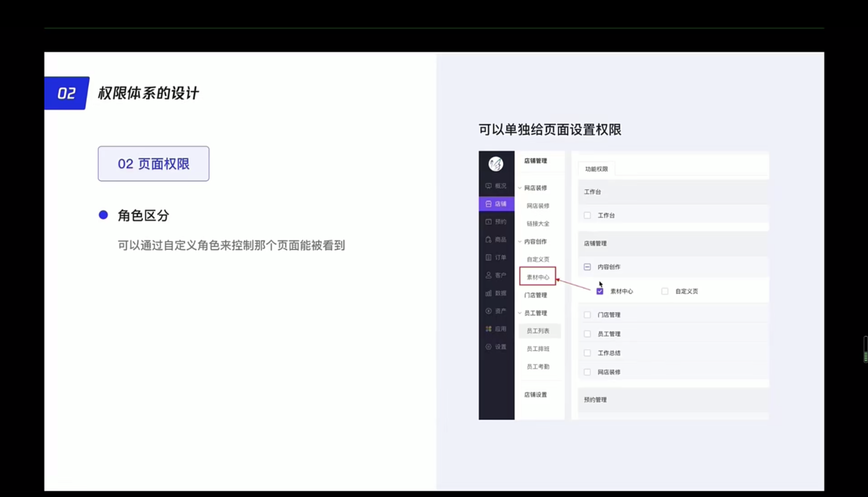This screenshot has width=868, height=497.
Task: Tick the 工作总结 permission checkbox
Action: [x=587, y=353]
